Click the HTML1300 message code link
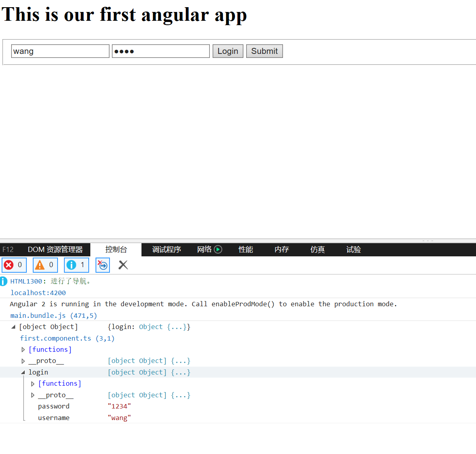476x454 pixels. click(x=26, y=281)
